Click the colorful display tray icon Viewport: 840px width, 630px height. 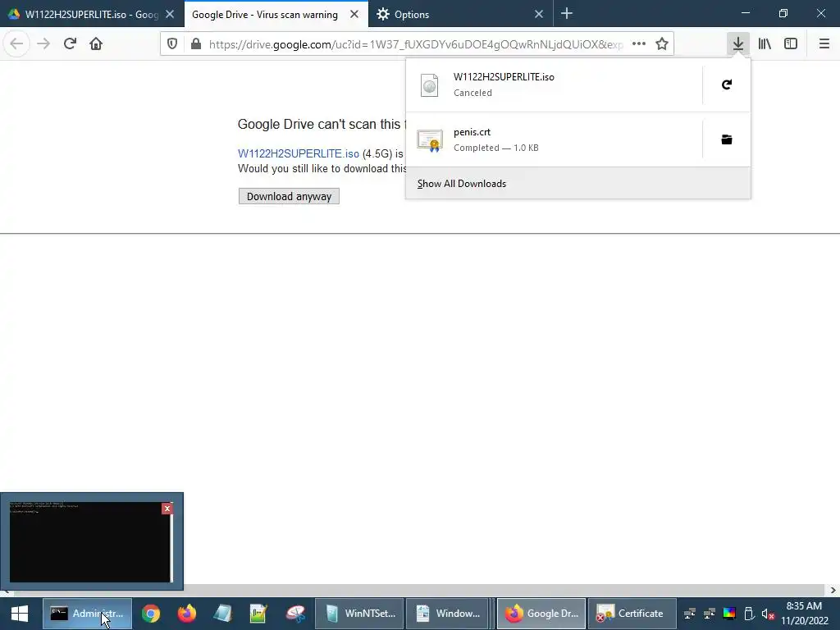(x=729, y=614)
